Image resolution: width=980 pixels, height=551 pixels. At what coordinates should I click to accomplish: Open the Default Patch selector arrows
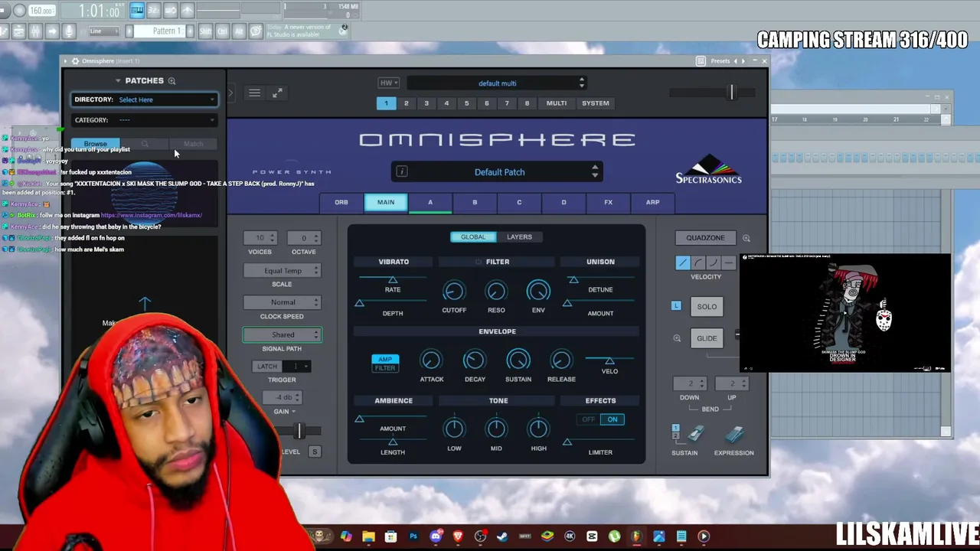(x=594, y=172)
